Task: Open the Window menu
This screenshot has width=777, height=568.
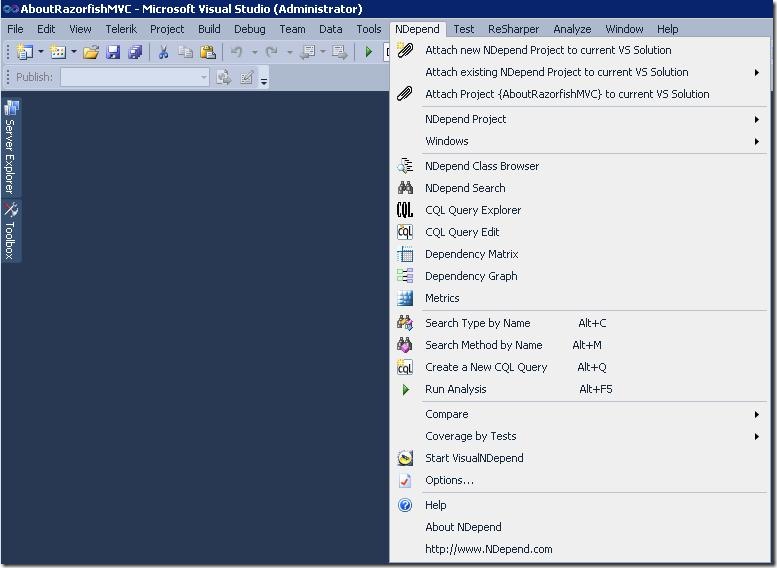Action: (624, 29)
